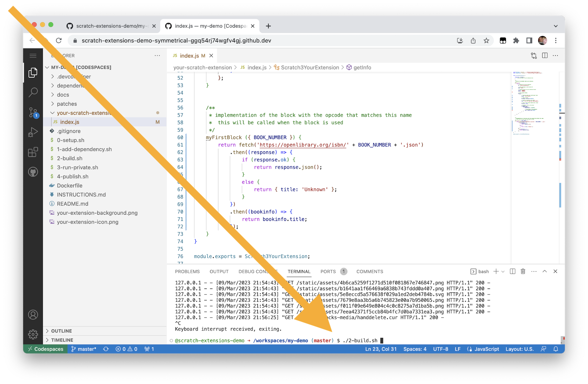Open the Run and Debug panel
This screenshot has height=384, width=588.
coord(33,132)
